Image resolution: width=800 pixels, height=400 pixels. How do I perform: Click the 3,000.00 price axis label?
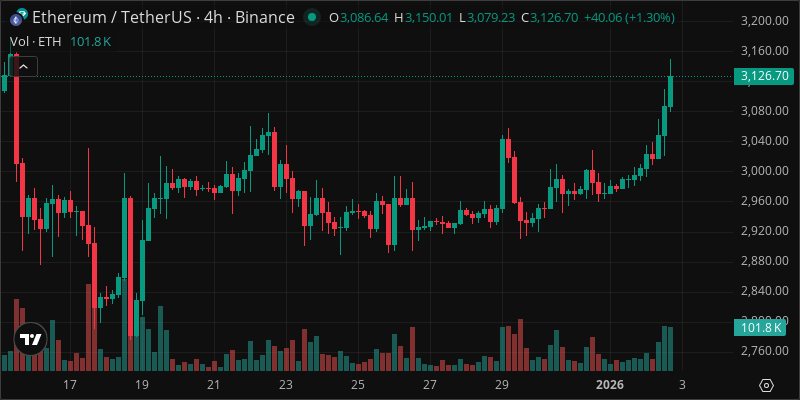(x=764, y=171)
